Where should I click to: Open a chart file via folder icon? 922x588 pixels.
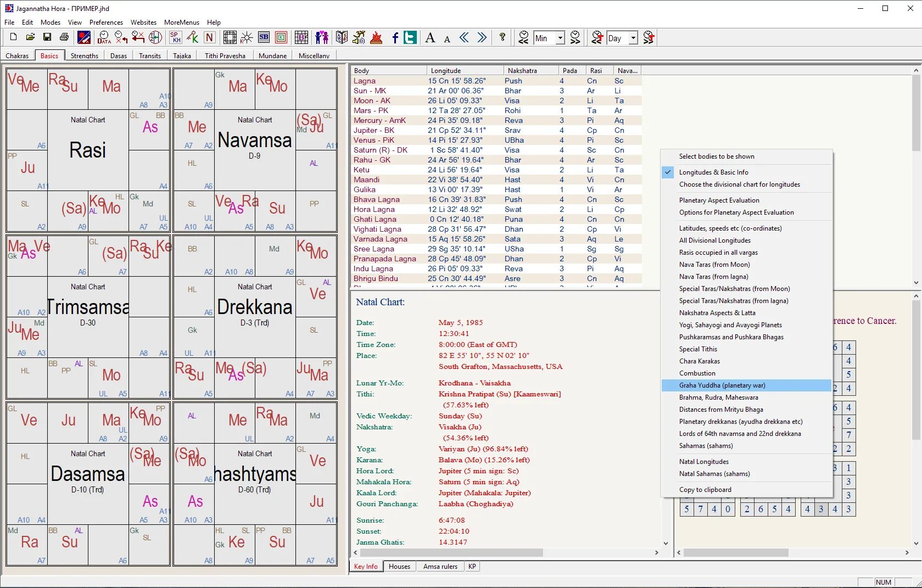30,37
